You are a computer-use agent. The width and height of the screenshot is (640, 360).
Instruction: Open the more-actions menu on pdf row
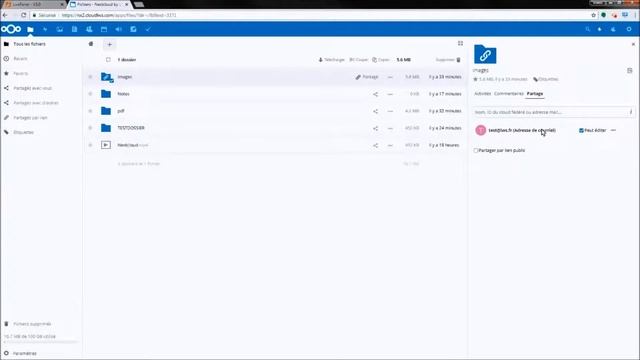(x=390, y=111)
